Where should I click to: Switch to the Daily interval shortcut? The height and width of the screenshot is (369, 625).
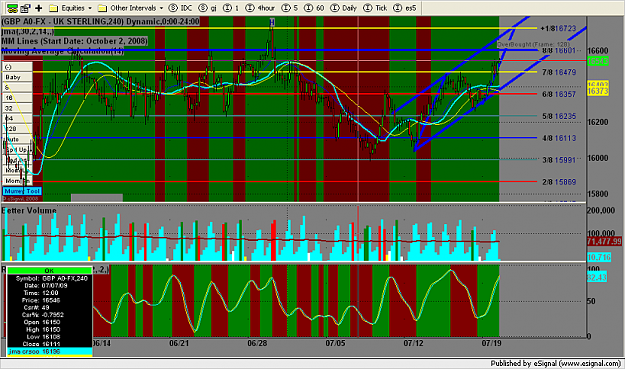coord(344,8)
